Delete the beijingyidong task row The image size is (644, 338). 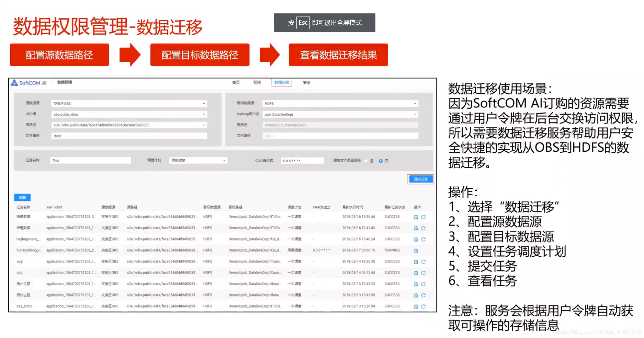pos(416,239)
